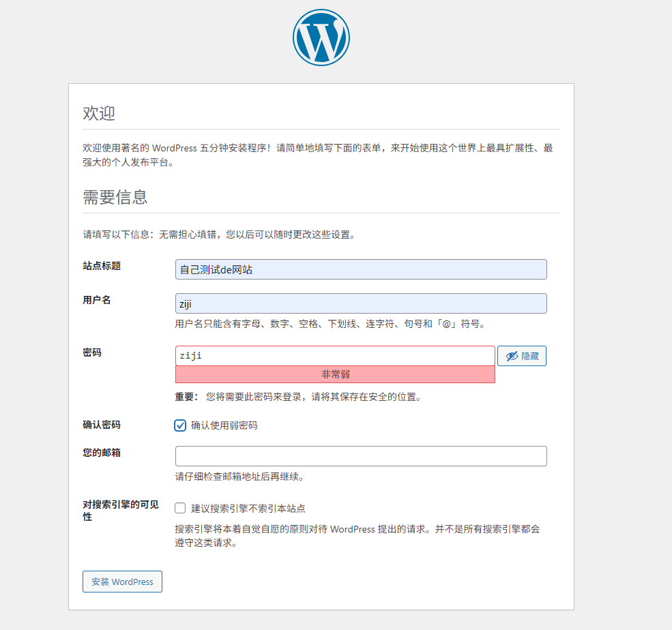Click the 密码 label

pyautogui.click(x=92, y=352)
